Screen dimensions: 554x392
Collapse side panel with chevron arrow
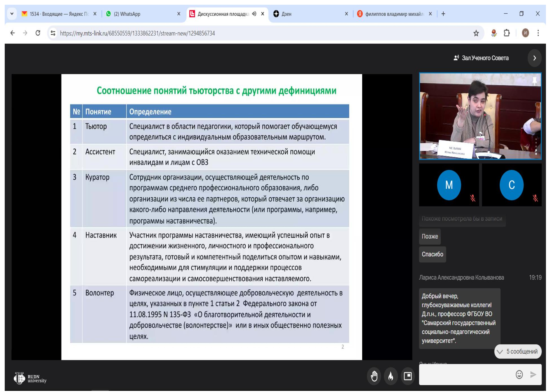coord(535,58)
